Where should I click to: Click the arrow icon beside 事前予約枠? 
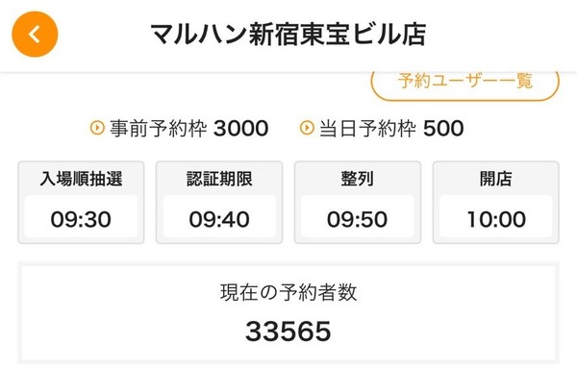pos(97,128)
